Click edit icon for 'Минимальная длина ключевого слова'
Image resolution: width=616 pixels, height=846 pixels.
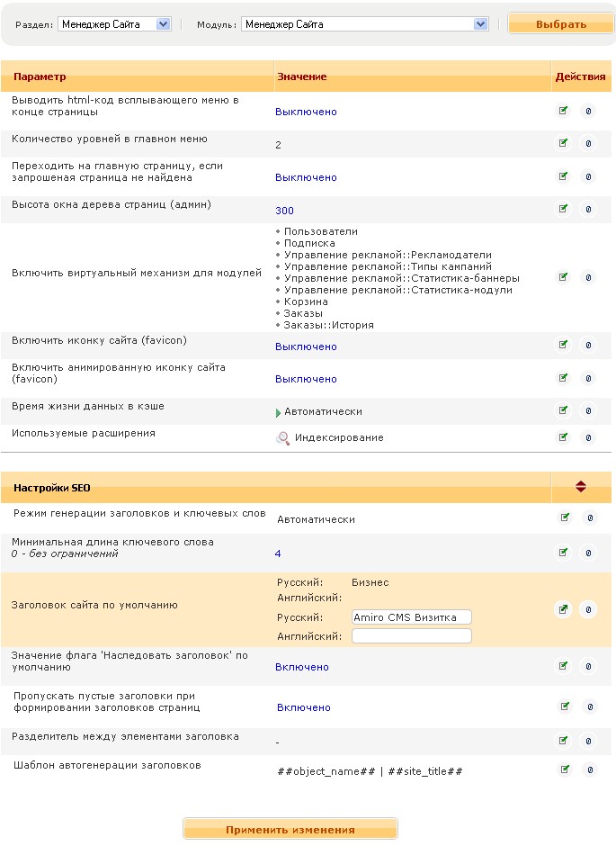pos(564,553)
